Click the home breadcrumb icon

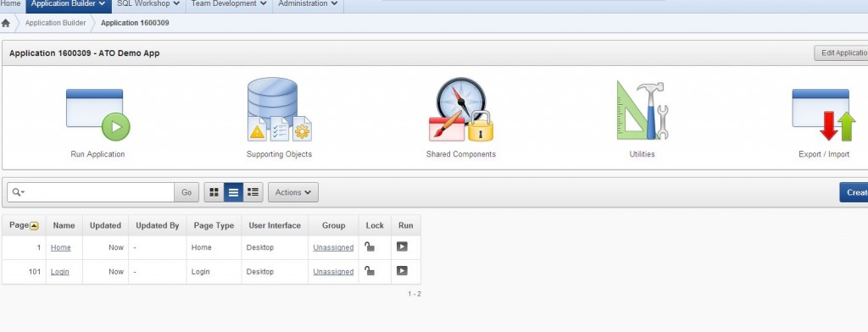click(x=6, y=23)
